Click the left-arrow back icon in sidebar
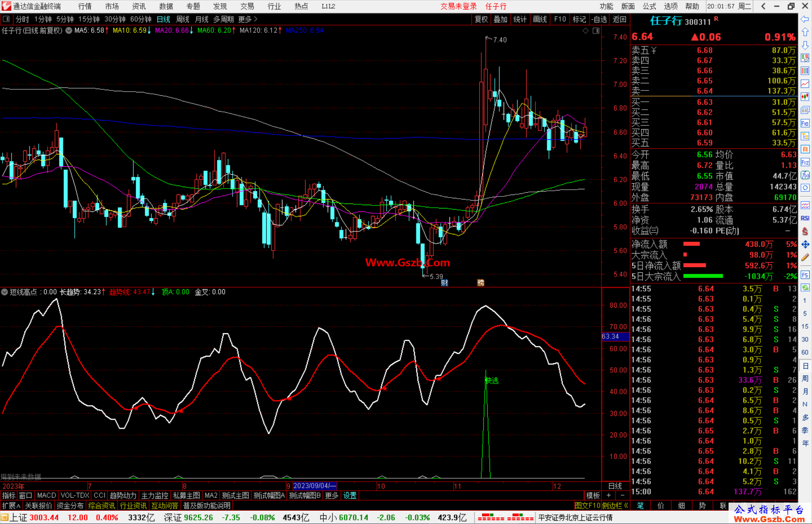Viewport: 812px width, 524px height. pyautogui.click(x=805, y=19)
